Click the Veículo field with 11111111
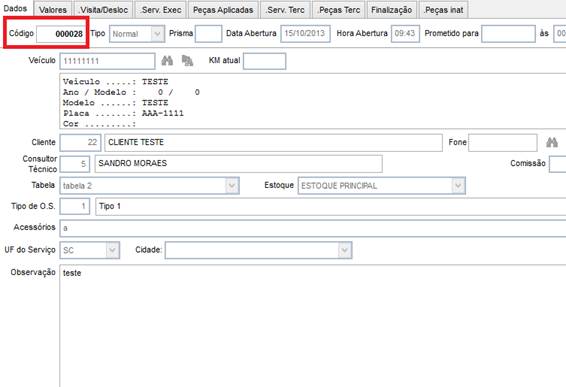This screenshot has width=566, height=387. 107,61
